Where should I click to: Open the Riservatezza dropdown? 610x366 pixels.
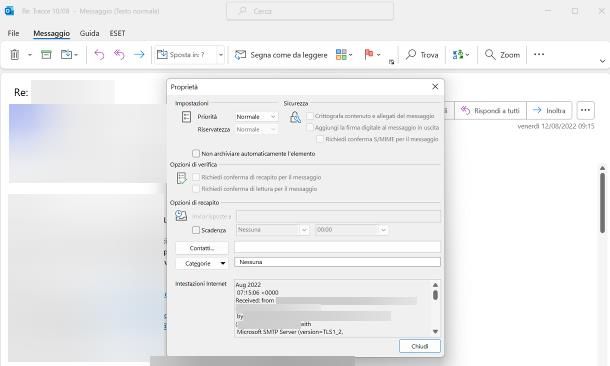256,130
